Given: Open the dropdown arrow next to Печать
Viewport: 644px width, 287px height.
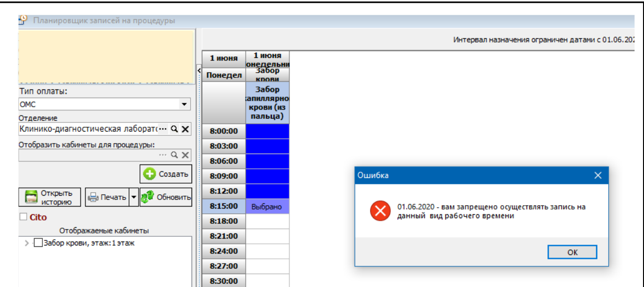Looking at the screenshot, I should (134, 197).
